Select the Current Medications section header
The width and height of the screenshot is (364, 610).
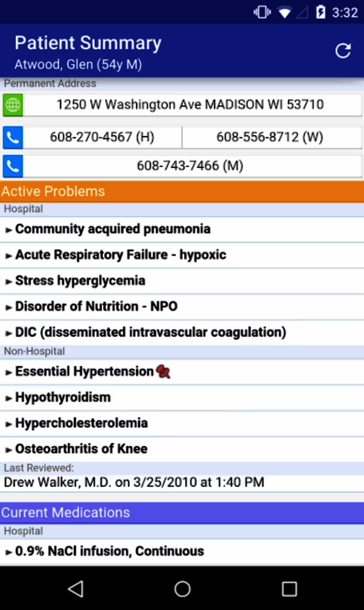point(182,513)
